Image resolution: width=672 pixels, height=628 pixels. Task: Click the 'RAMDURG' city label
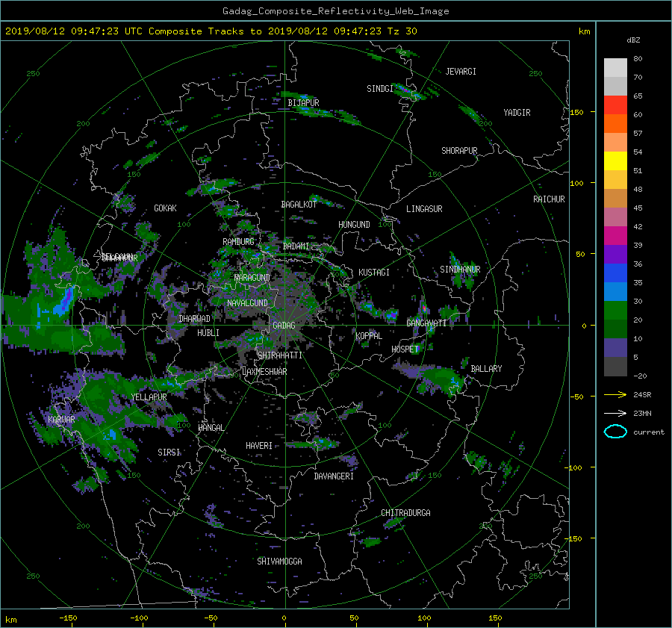pyautogui.click(x=238, y=242)
